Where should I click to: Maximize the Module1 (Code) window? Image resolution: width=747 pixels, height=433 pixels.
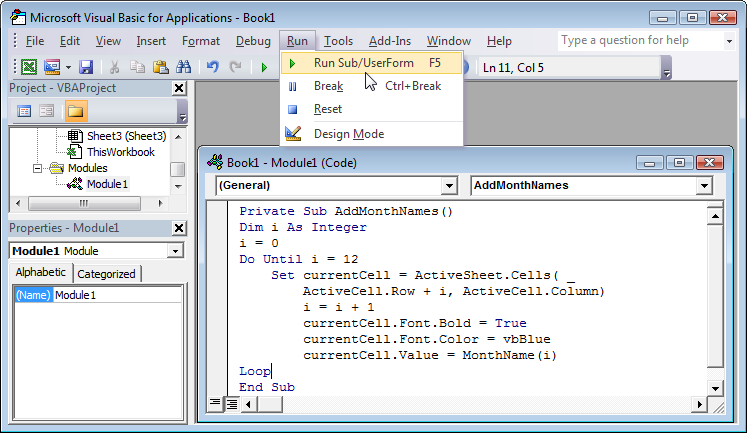pos(679,163)
